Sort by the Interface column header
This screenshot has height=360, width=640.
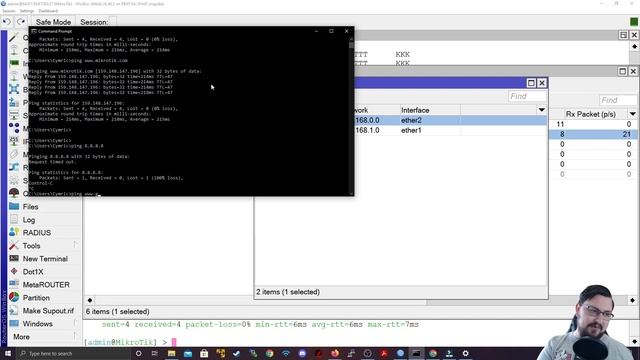429,110
